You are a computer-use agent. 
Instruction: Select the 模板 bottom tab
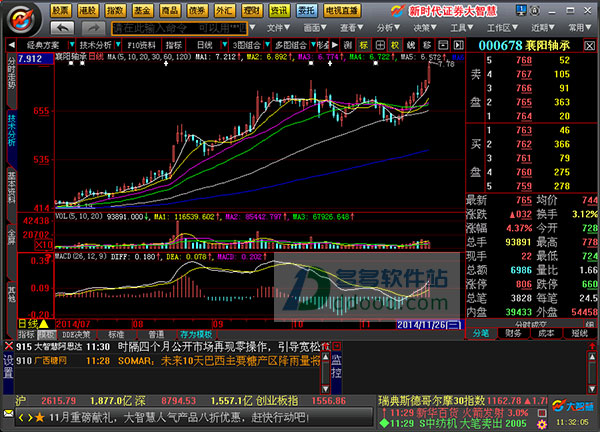[47, 335]
